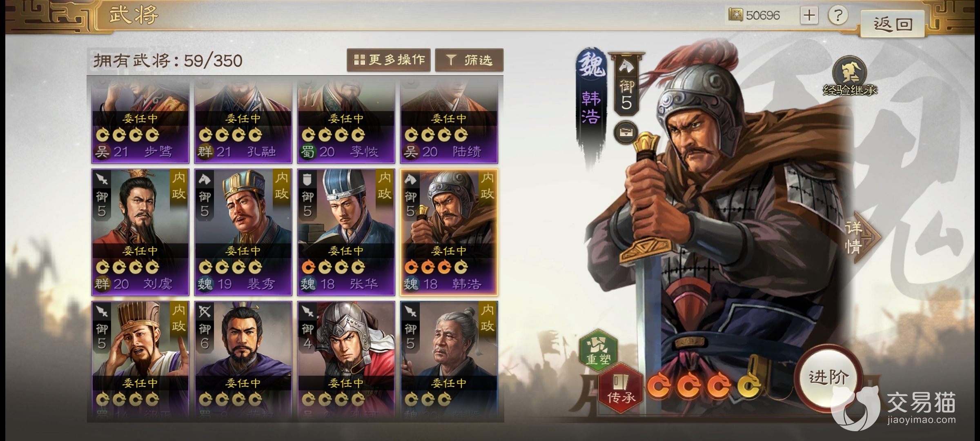This screenshot has height=441, width=980.
Task: Tap the red 传承 hexagon icon
Action: (621, 388)
